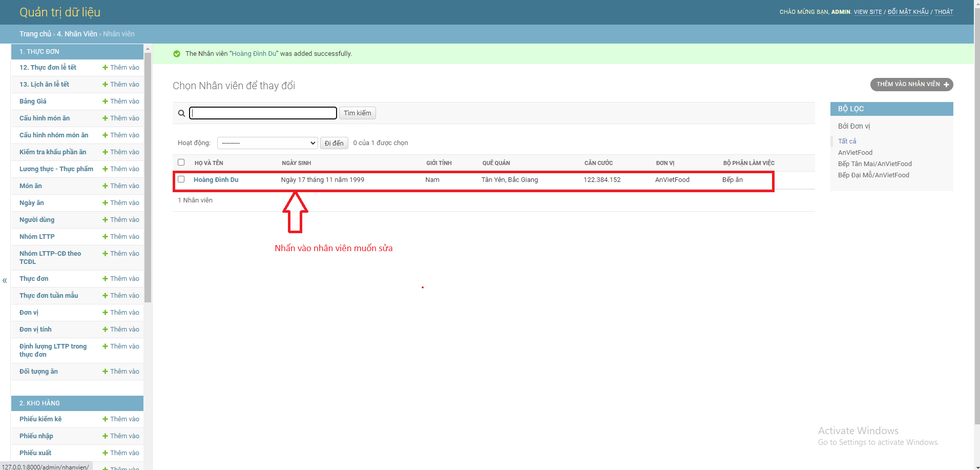Click the Thêm vào plus icon beside Món ăn
The height and width of the screenshot is (470, 980).
pyautogui.click(x=105, y=186)
